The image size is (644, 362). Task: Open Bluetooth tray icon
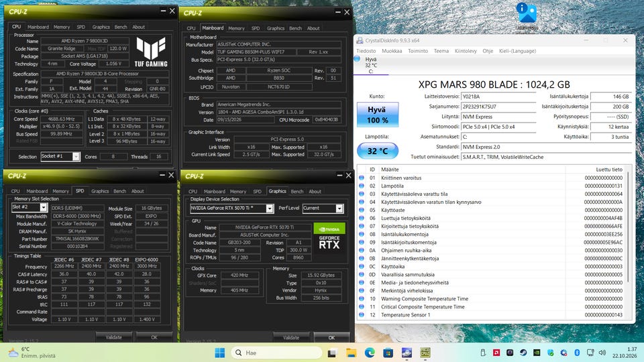click(577, 353)
